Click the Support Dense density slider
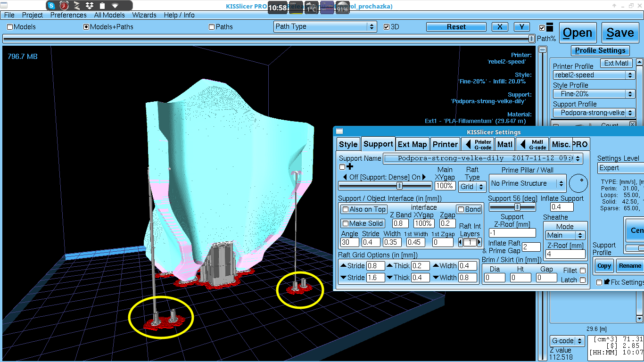 (385, 186)
